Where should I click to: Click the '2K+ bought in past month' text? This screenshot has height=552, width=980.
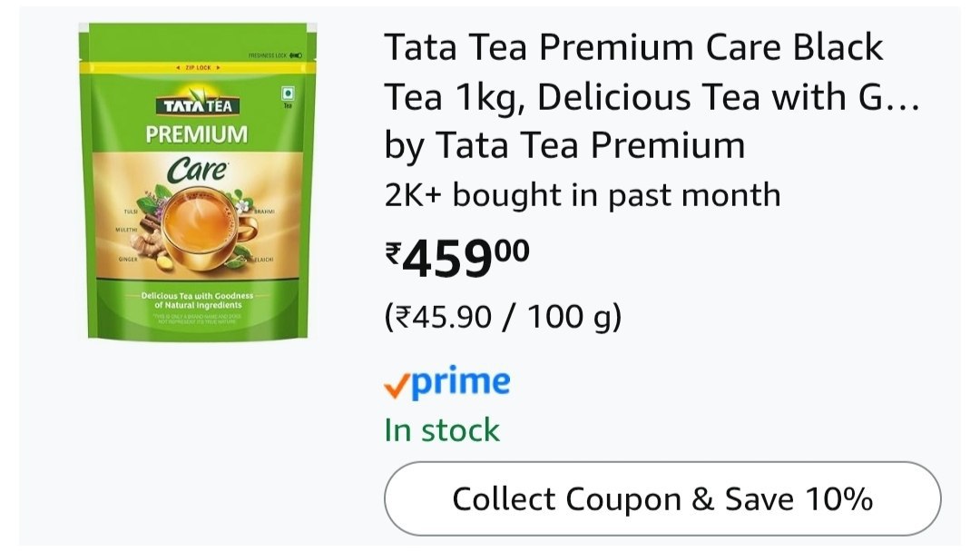[583, 195]
